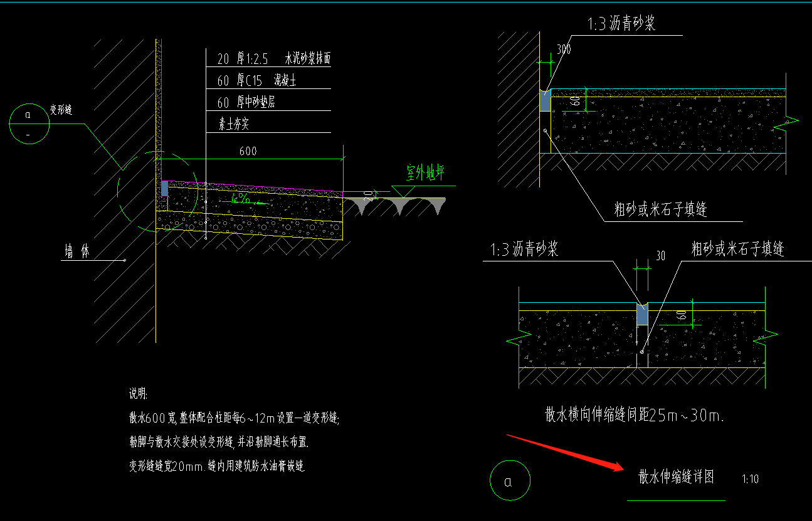Click the detail index circle 'a' beside 变形缝
Viewport: 812px width, 521px height.
(29, 124)
